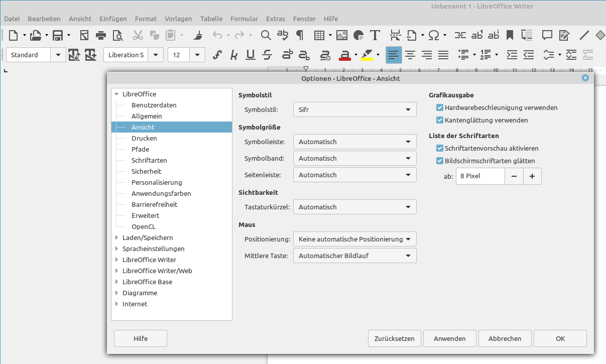The image size is (606, 364).
Task: Click the Justified alignment icon
Action: [x=443, y=55]
